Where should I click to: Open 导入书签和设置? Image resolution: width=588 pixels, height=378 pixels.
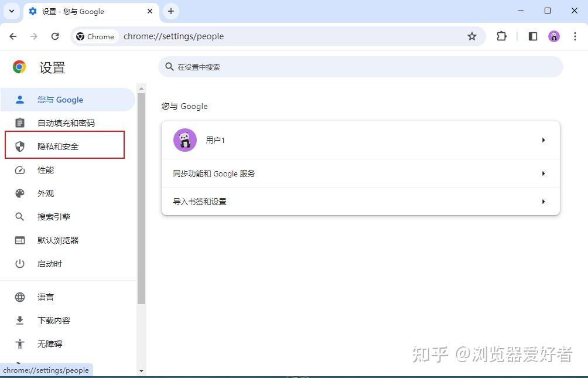click(360, 202)
